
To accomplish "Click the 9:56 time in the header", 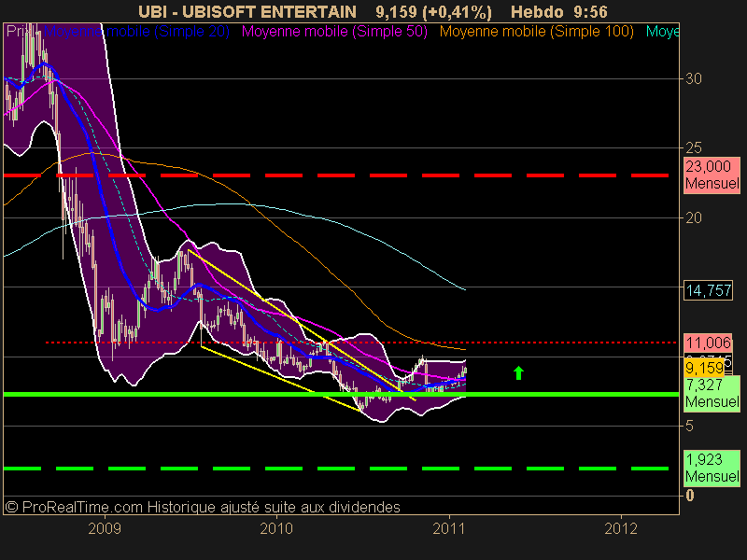I will tap(591, 12).
